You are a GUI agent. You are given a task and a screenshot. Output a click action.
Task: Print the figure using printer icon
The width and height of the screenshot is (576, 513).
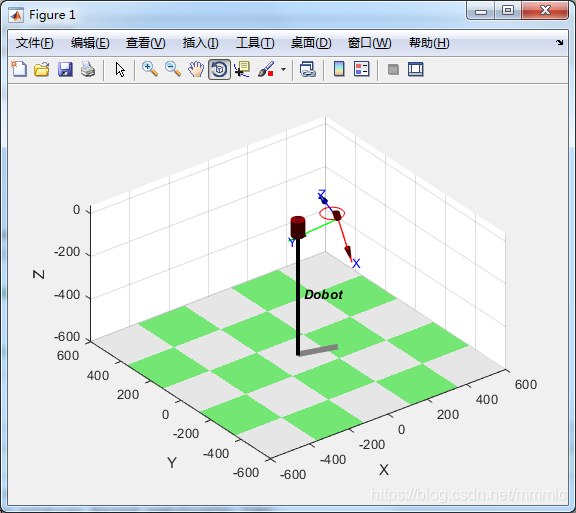tap(88, 69)
